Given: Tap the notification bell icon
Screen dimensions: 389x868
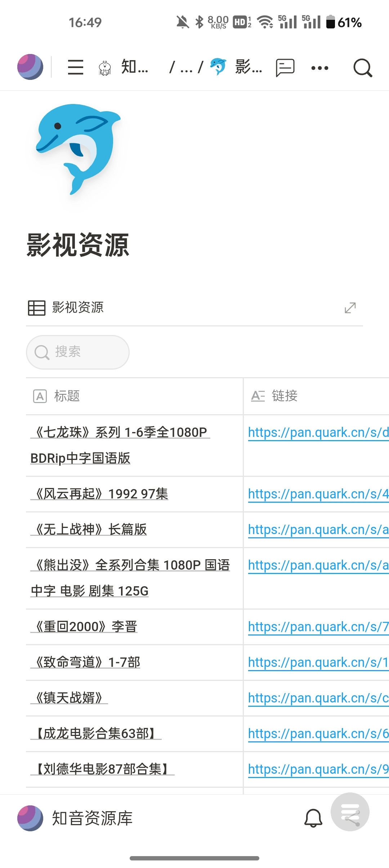Looking at the screenshot, I should click(x=313, y=818).
